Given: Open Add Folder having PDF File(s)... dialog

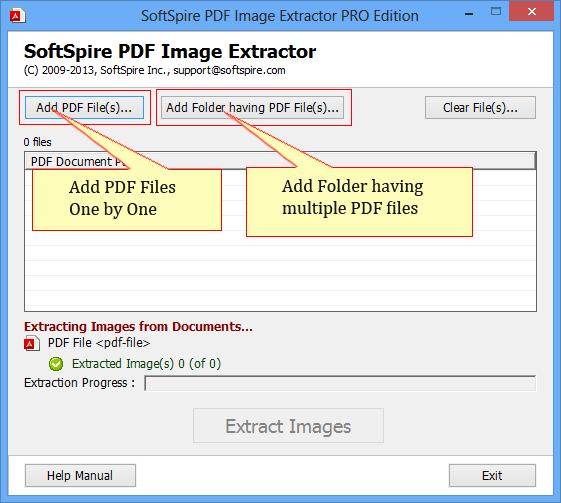Looking at the screenshot, I should 252,107.
